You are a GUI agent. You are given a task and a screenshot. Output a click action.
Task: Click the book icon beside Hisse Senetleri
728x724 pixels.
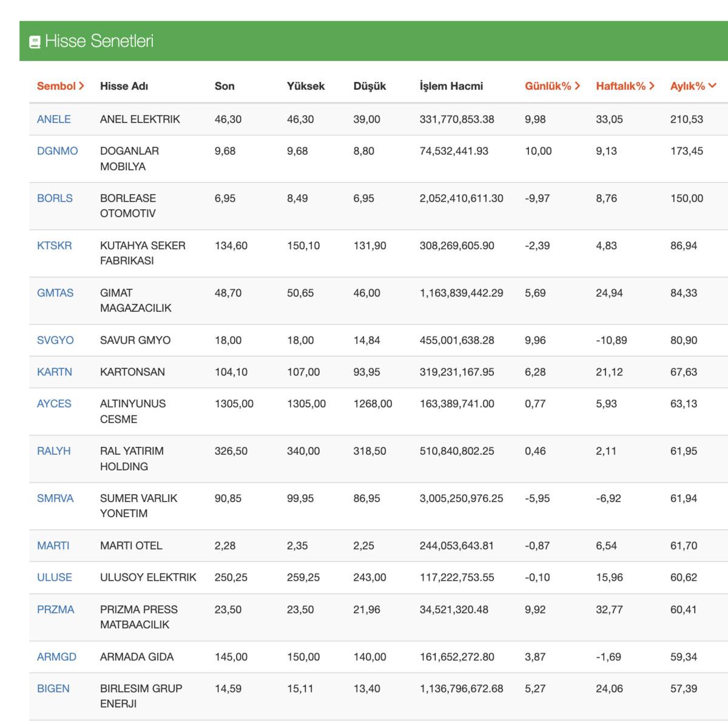35,42
